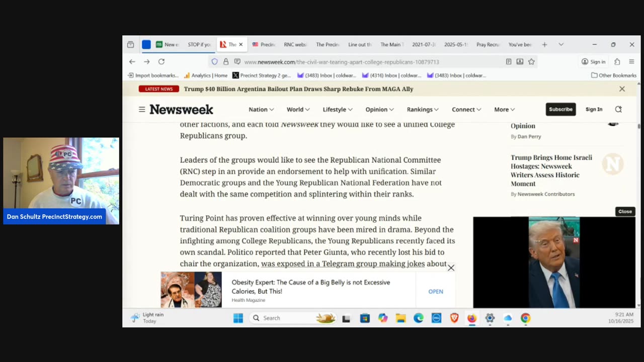Open the Light rain weather widget
The width and height of the screenshot is (644, 362).
147,318
